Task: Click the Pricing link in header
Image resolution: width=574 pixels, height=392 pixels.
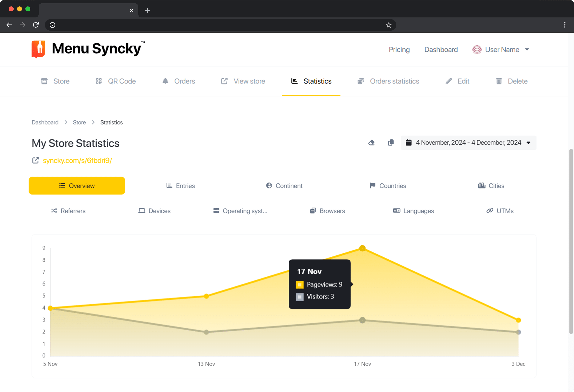Action: 399,50
